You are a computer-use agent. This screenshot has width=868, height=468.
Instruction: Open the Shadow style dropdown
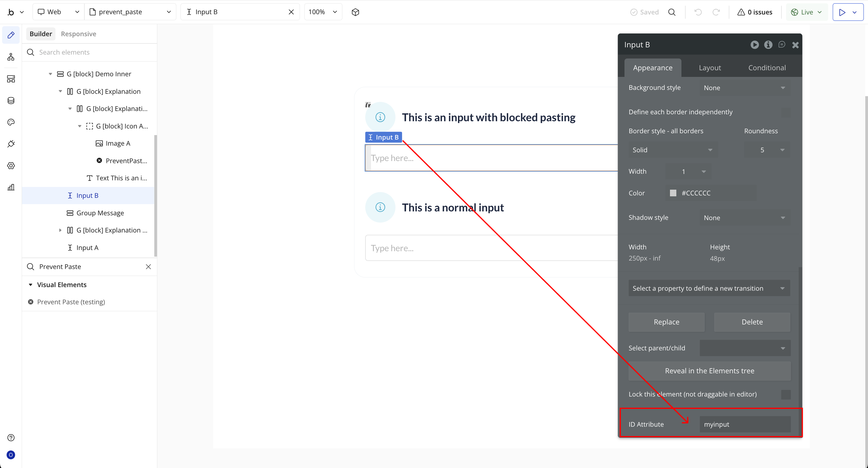[x=745, y=218]
